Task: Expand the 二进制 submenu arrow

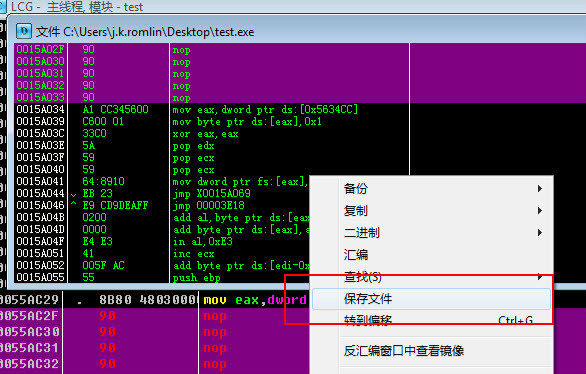Action: pyautogui.click(x=540, y=233)
